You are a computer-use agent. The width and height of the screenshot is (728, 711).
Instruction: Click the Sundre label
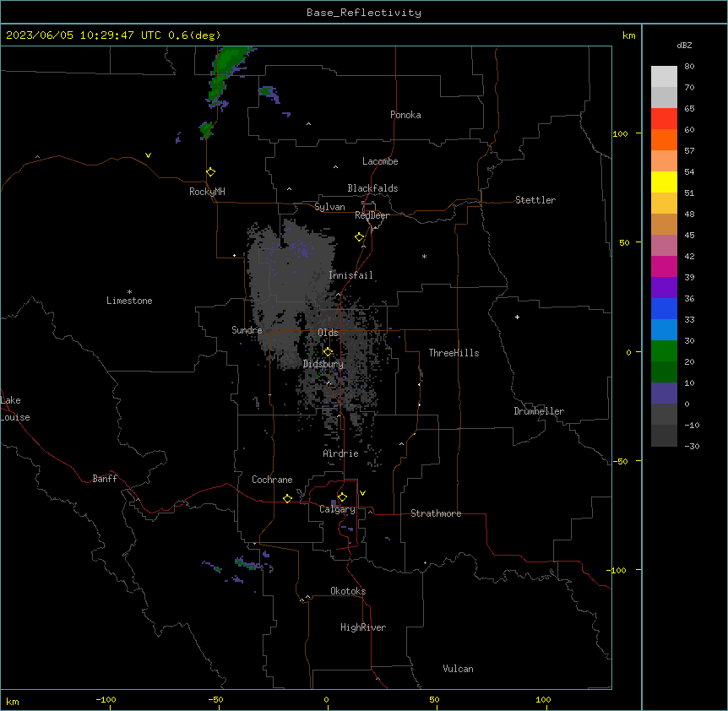click(x=247, y=330)
